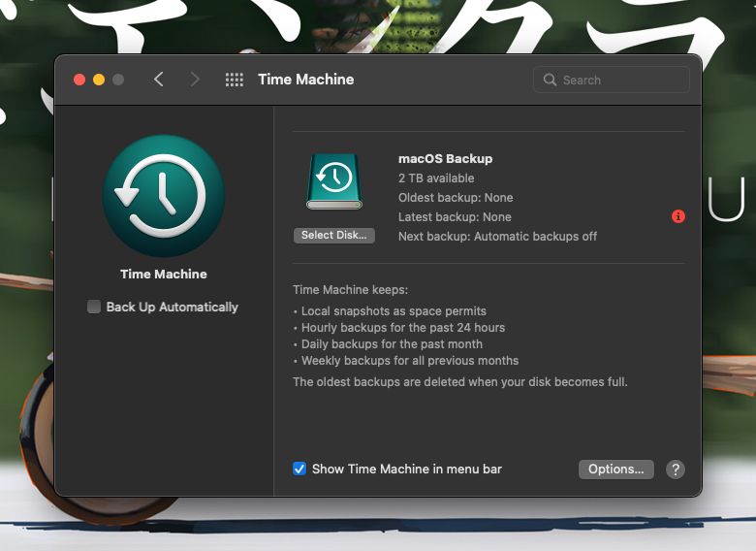
Task: Click the macOS Backup disk icon
Action: [x=334, y=181]
